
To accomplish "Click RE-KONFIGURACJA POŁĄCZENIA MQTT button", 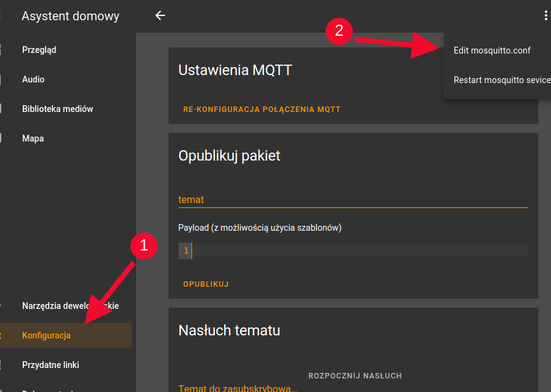I will (x=262, y=110).
